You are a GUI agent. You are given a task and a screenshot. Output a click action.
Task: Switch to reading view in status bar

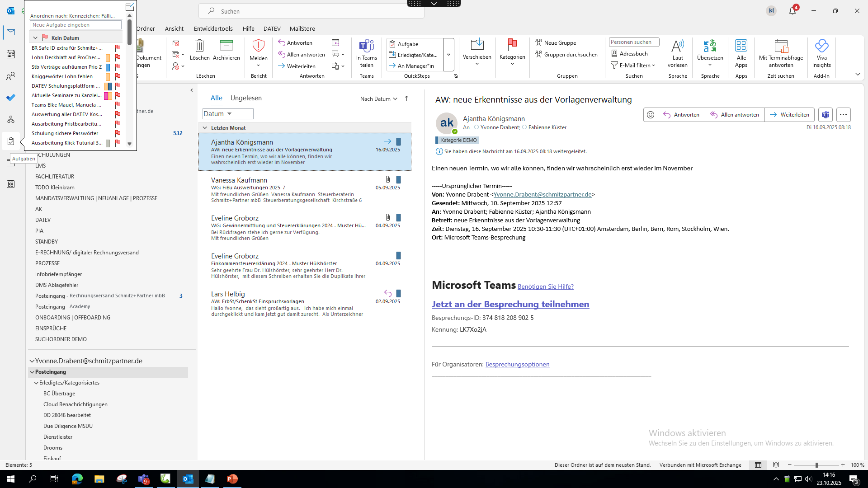click(776, 465)
